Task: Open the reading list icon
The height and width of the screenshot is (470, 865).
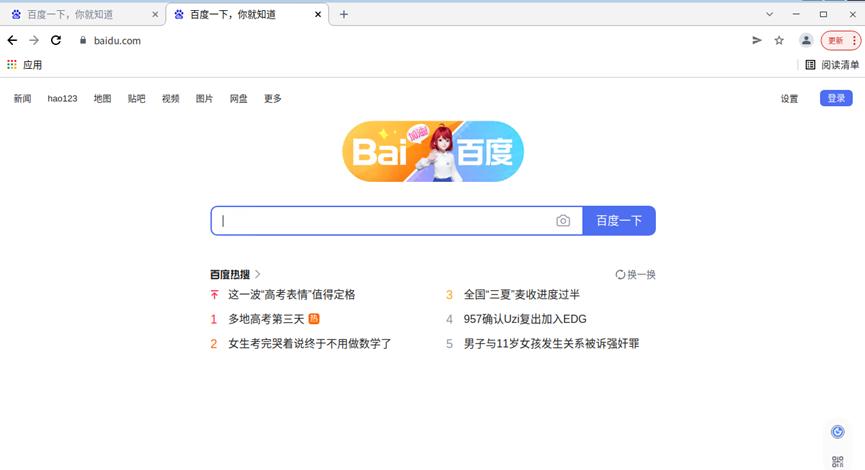Action: tap(810, 65)
